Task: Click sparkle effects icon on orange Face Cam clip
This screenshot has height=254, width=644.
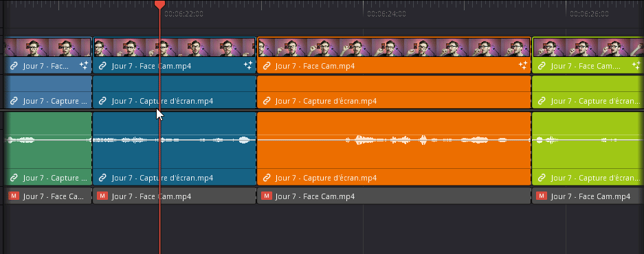Action: (x=522, y=65)
